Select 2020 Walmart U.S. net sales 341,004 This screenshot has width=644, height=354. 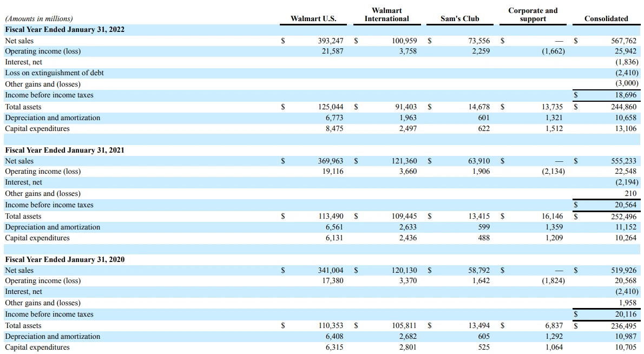pos(331,270)
